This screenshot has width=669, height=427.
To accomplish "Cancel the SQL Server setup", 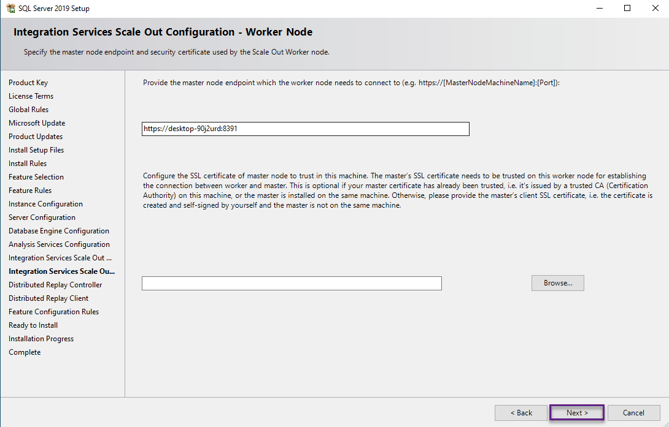I will coord(634,412).
